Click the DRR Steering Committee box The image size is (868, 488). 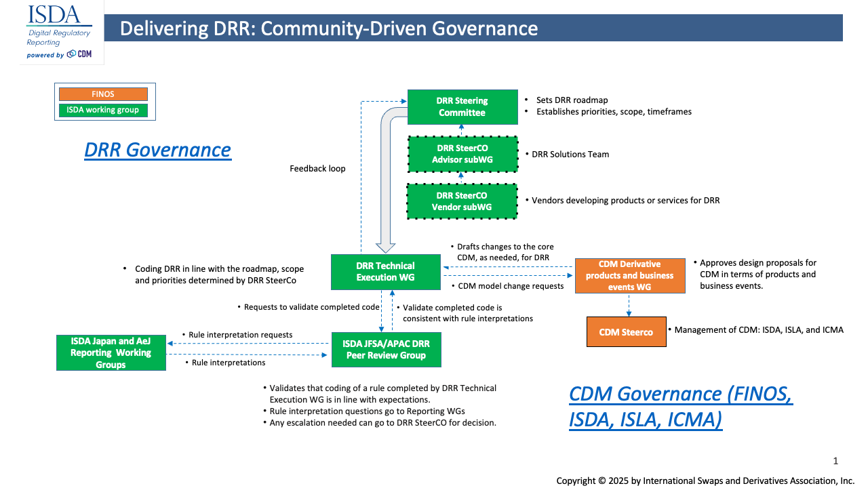(462, 107)
